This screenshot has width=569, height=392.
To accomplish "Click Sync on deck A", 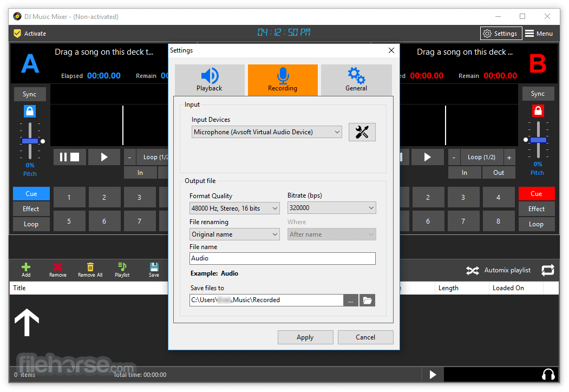I will [30, 94].
